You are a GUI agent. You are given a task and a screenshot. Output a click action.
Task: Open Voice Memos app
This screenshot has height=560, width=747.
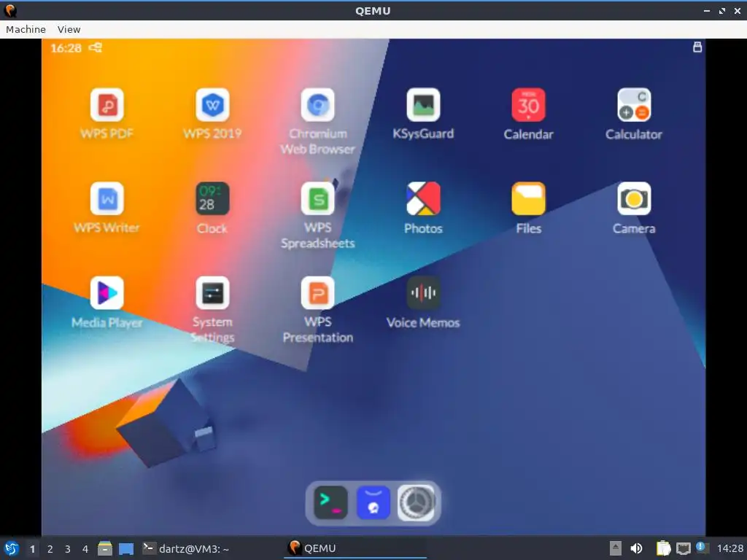423,293
